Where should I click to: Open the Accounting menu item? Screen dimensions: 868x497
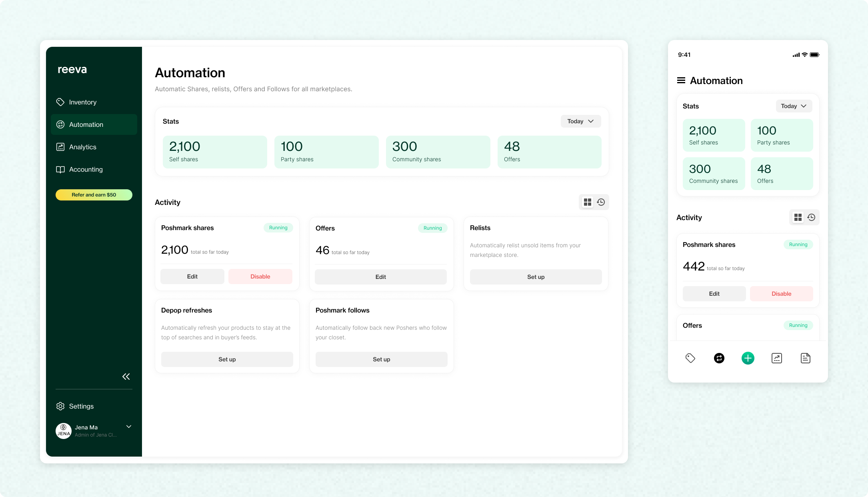point(94,169)
